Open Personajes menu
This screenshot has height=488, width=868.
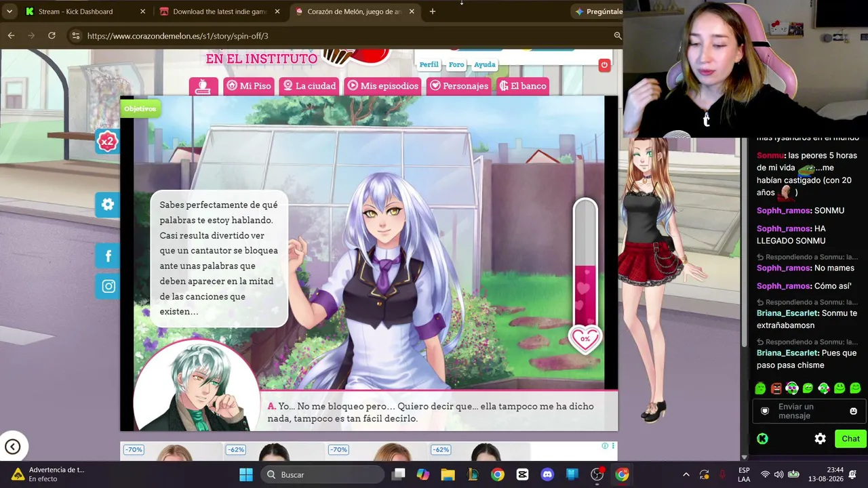coord(459,86)
